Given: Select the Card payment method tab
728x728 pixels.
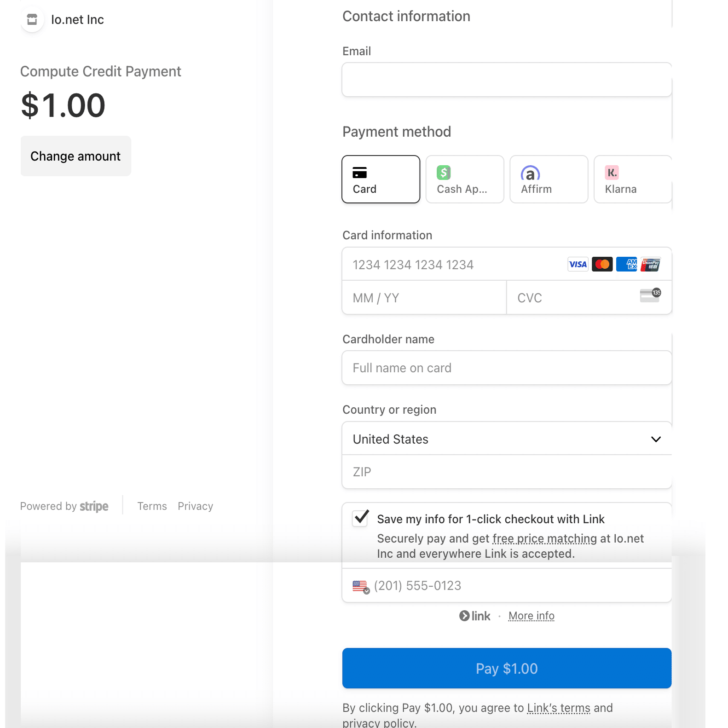Looking at the screenshot, I should [x=381, y=179].
